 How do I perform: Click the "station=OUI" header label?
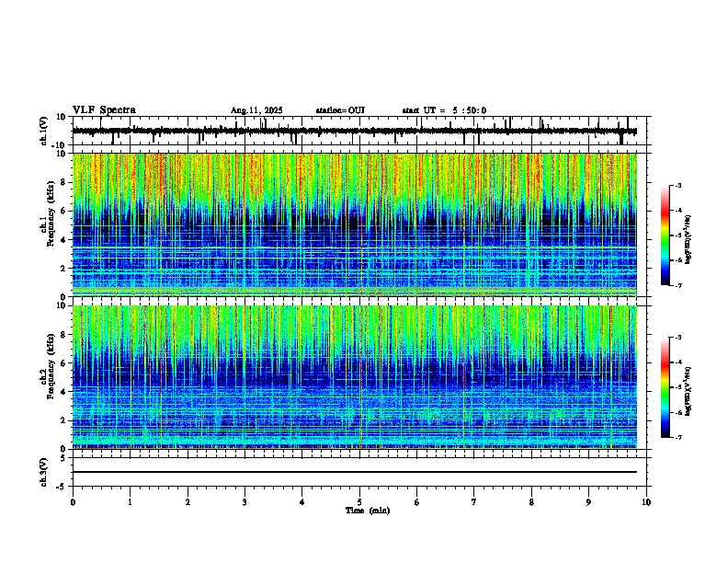click(340, 110)
